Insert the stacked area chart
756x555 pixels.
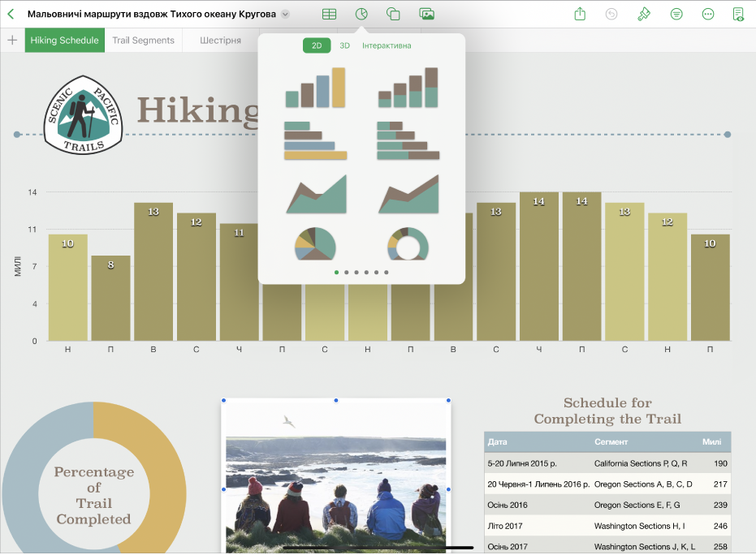point(409,194)
